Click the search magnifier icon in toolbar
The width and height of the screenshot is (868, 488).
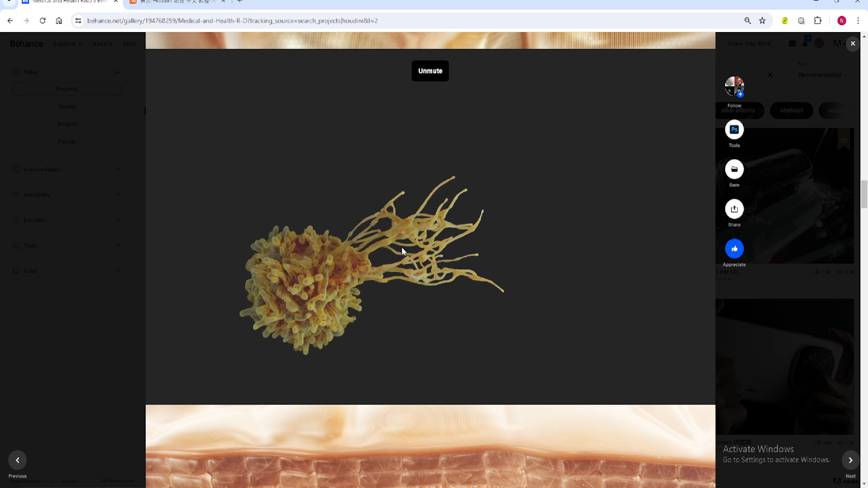point(748,21)
